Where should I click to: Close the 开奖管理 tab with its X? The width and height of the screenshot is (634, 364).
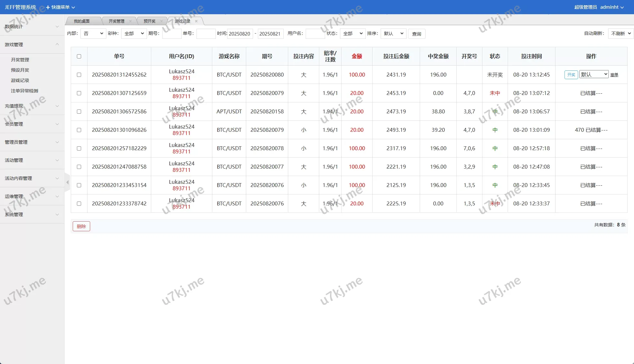pos(130,21)
